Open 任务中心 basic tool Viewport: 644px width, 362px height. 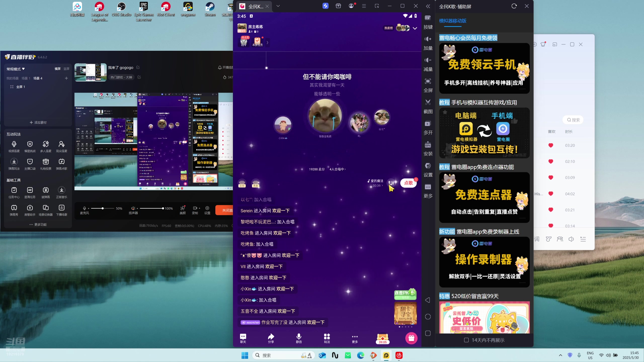pos(14,193)
